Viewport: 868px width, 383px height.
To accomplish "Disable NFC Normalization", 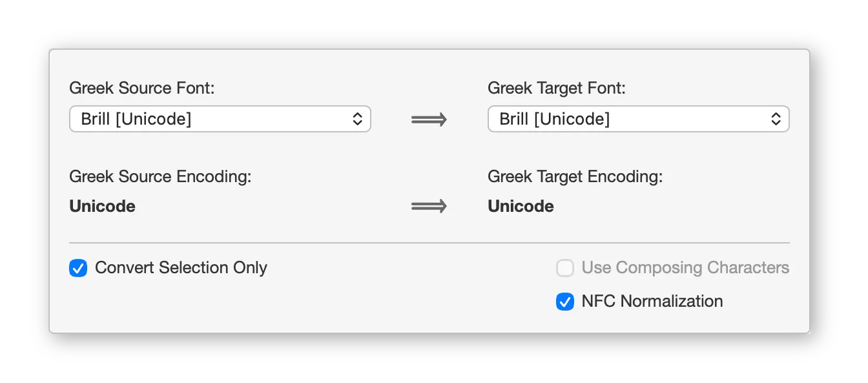I will pos(565,301).
